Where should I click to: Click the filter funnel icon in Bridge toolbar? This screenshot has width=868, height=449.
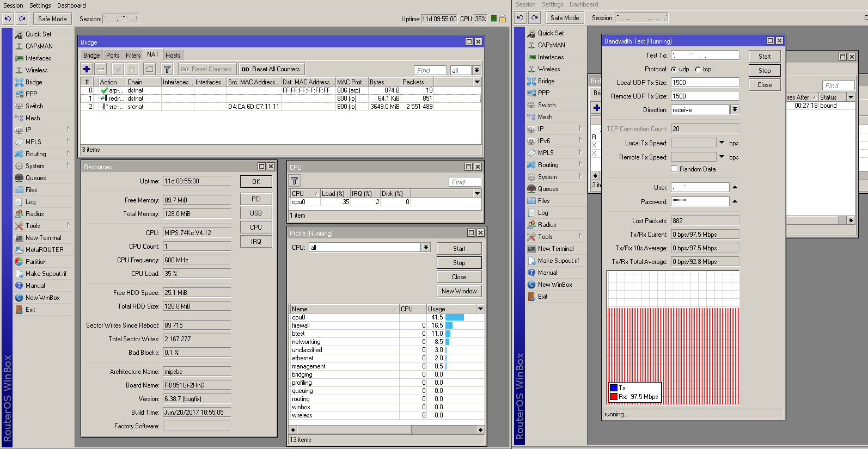point(167,69)
